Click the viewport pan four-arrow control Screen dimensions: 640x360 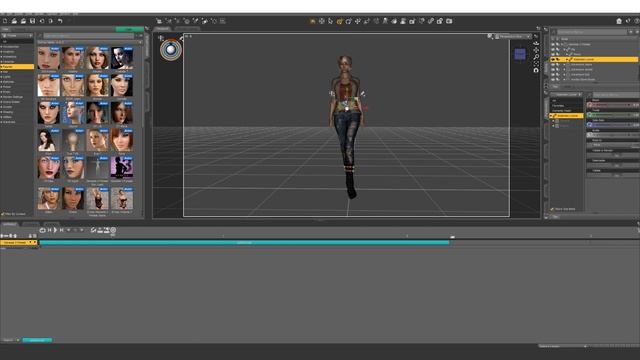536,50
